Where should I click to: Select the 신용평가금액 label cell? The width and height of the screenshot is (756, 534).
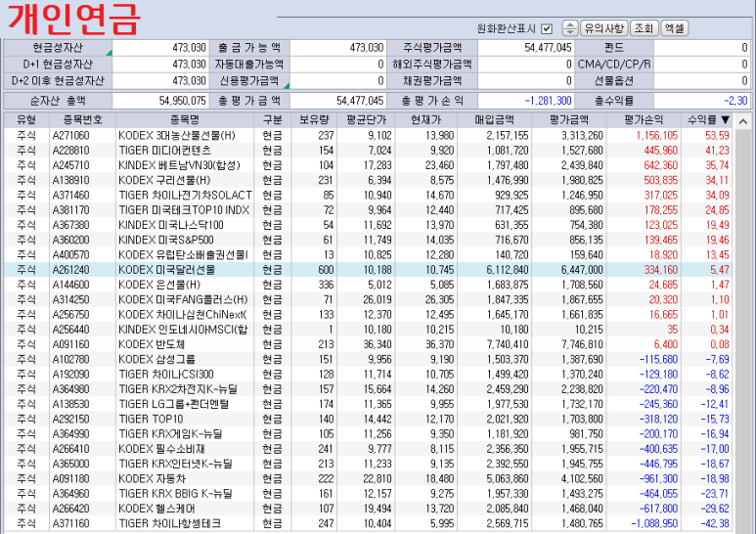(249, 80)
